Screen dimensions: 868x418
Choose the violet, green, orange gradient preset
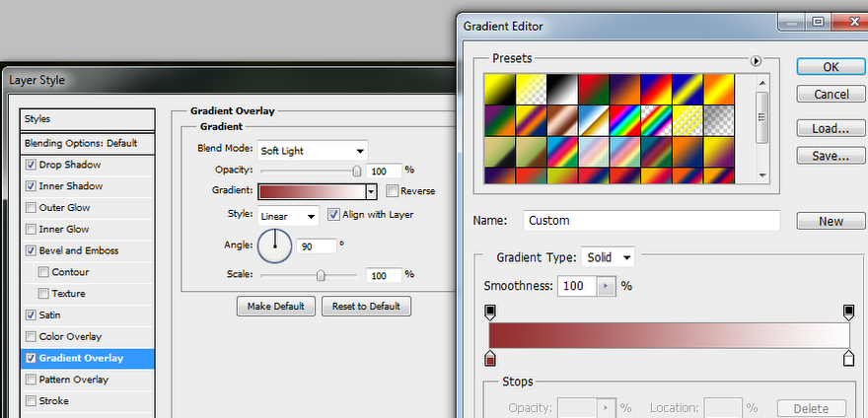pos(499,120)
